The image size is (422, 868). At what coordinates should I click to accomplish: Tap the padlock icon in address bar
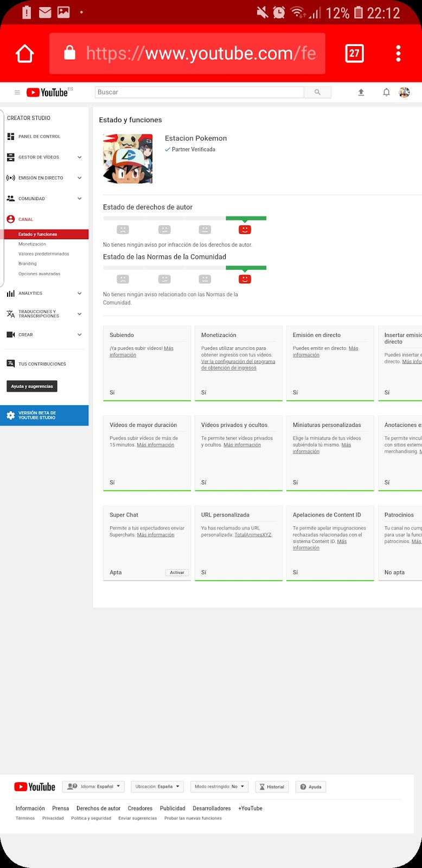pyautogui.click(x=69, y=53)
